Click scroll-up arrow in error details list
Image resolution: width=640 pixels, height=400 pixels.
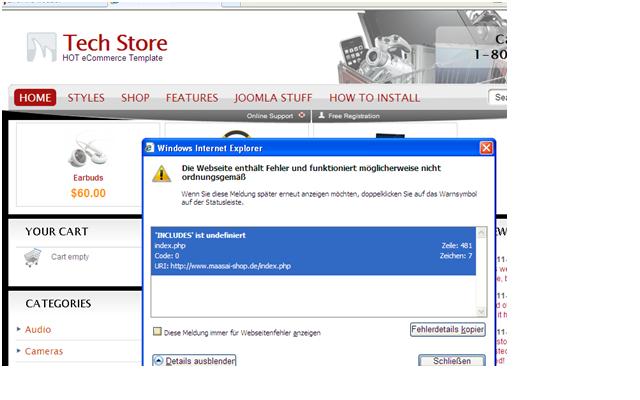[x=482, y=233]
